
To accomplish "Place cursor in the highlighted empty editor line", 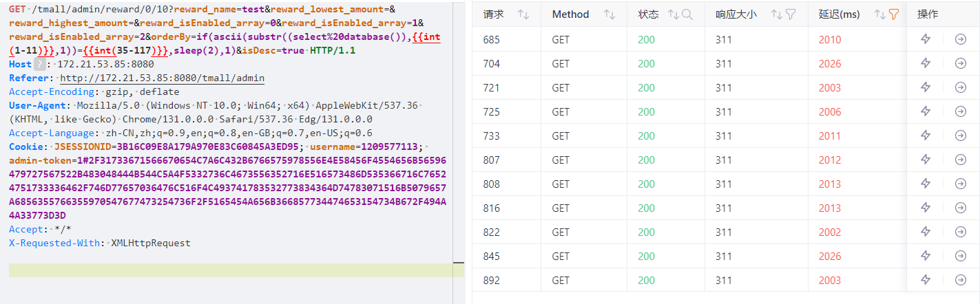I will 231,270.
